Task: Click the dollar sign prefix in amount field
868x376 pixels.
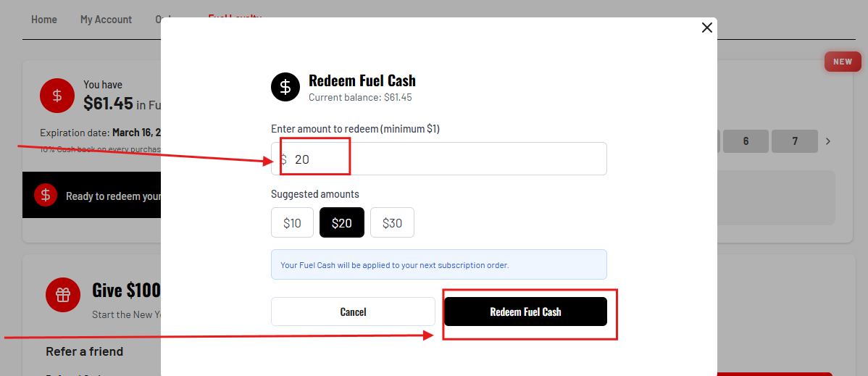Action: point(283,159)
